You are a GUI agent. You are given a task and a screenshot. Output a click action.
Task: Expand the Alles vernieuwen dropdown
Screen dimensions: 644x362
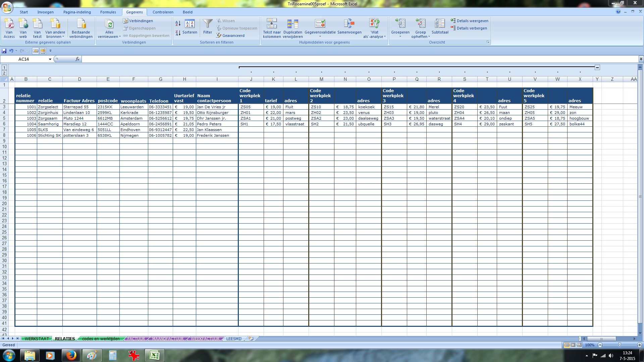click(119, 37)
